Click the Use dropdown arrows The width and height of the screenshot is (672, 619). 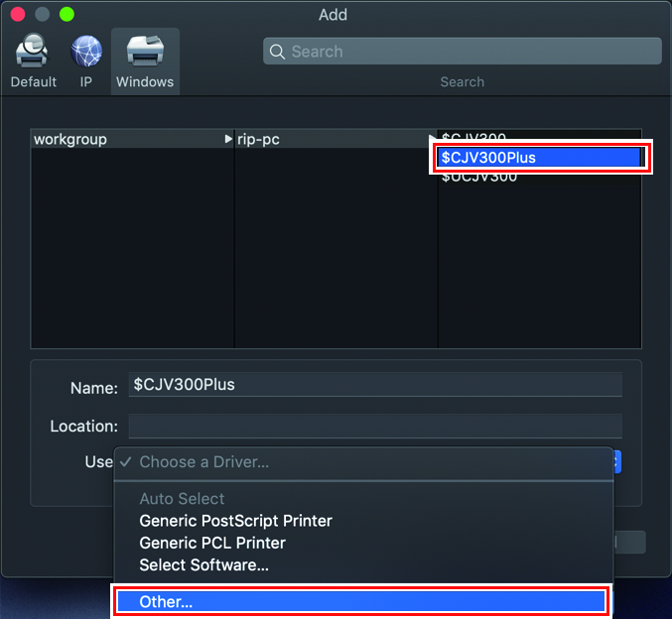pyautogui.click(x=617, y=462)
